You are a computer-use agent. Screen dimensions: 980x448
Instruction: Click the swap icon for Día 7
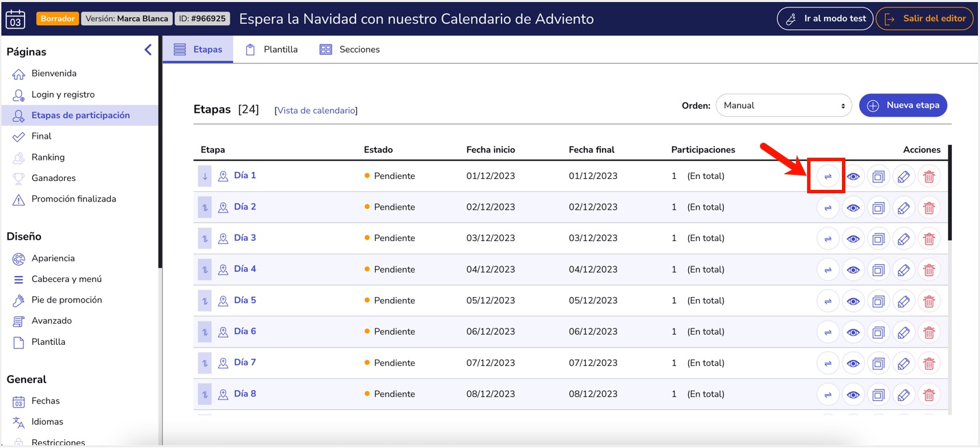828,363
